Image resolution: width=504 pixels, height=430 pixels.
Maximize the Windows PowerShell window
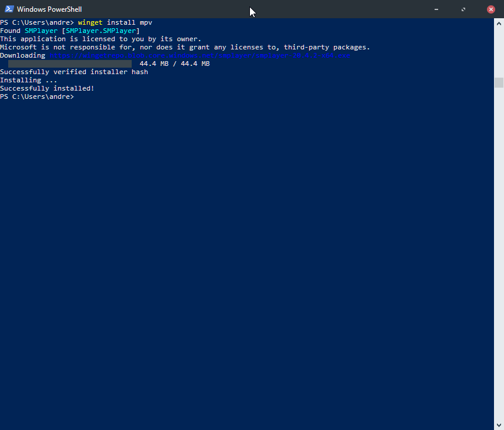pyautogui.click(x=463, y=9)
